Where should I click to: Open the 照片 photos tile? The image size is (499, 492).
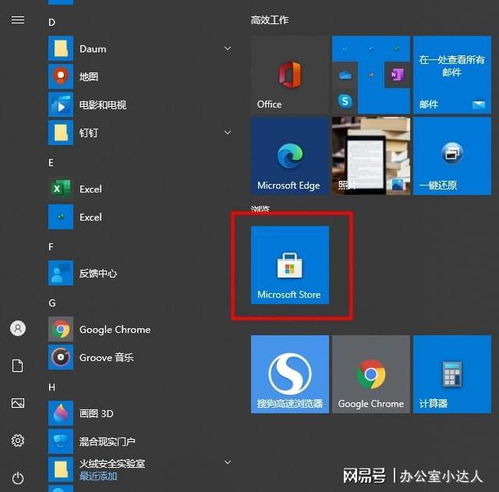371,156
